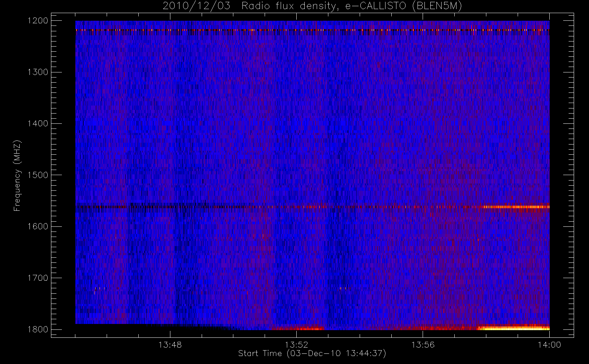
Task: Click the dotted orange line near 1220 MHz
Action: coord(312,30)
